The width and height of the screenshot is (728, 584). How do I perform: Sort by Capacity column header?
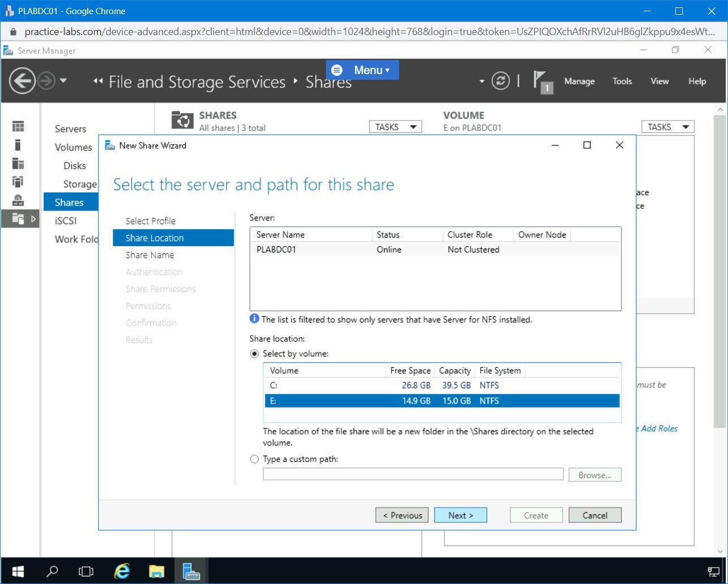click(x=455, y=371)
